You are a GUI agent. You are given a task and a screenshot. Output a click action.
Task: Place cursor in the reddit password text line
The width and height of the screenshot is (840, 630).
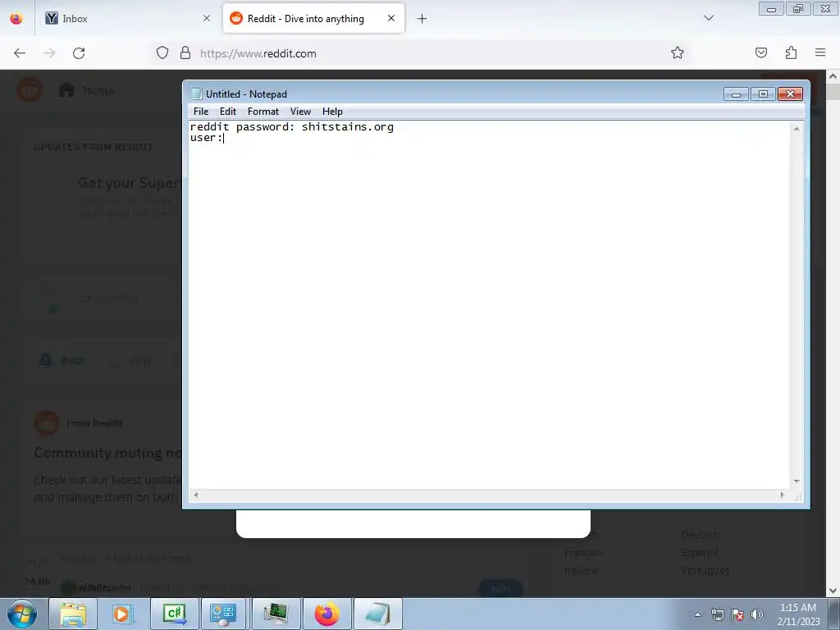pos(292,127)
